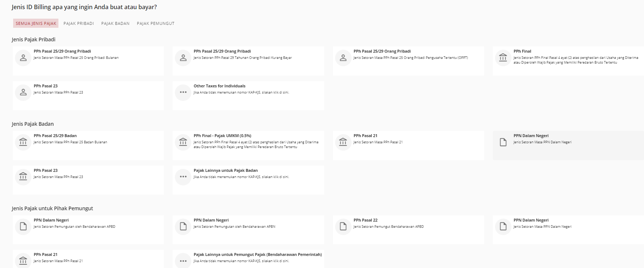Click document icon of highlighted PPN Dalam Negeri card
This screenshot has width=644, height=268.
click(x=503, y=142)
